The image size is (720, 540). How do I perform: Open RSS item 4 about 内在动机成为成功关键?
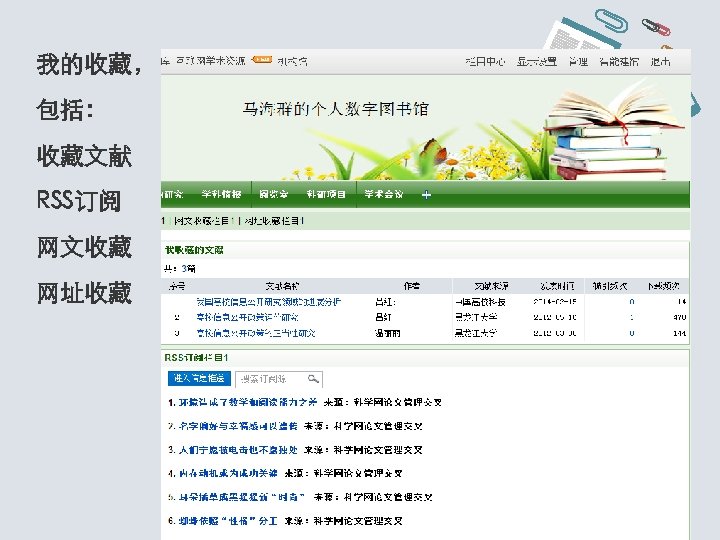click(x=228, y=473)
